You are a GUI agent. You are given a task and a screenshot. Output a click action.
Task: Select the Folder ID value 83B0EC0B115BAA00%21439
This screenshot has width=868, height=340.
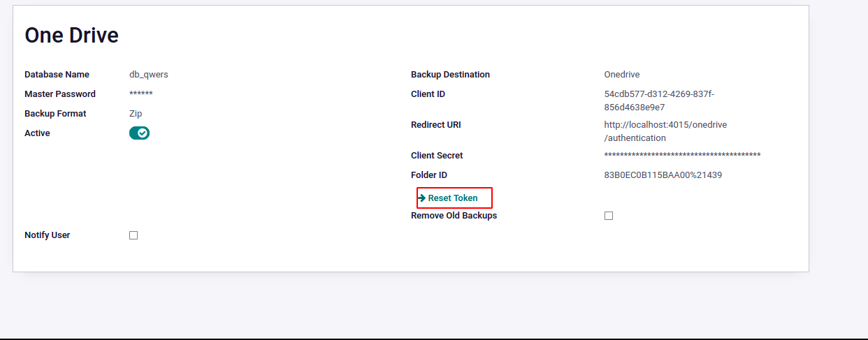pos(663,175)
